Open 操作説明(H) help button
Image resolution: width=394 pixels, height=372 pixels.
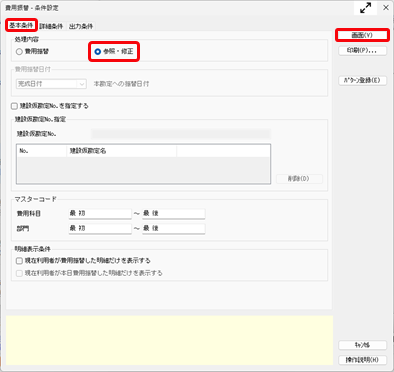(362, 360)
